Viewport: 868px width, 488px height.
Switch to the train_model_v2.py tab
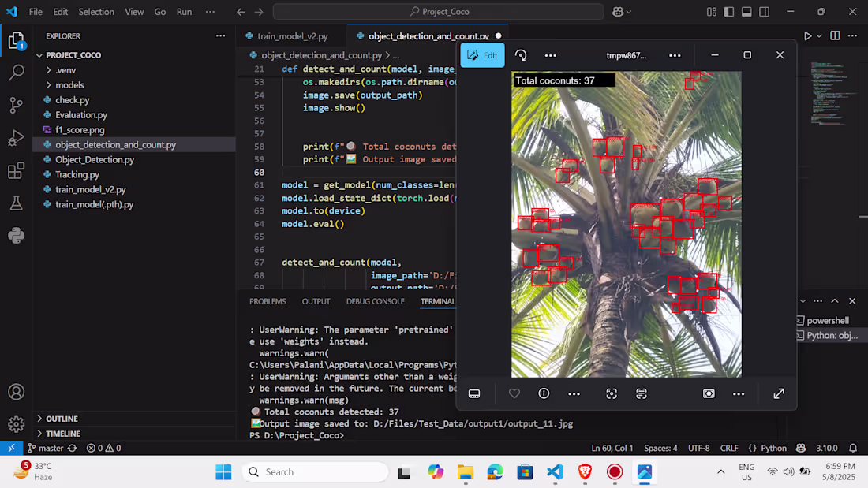point(292,36)
